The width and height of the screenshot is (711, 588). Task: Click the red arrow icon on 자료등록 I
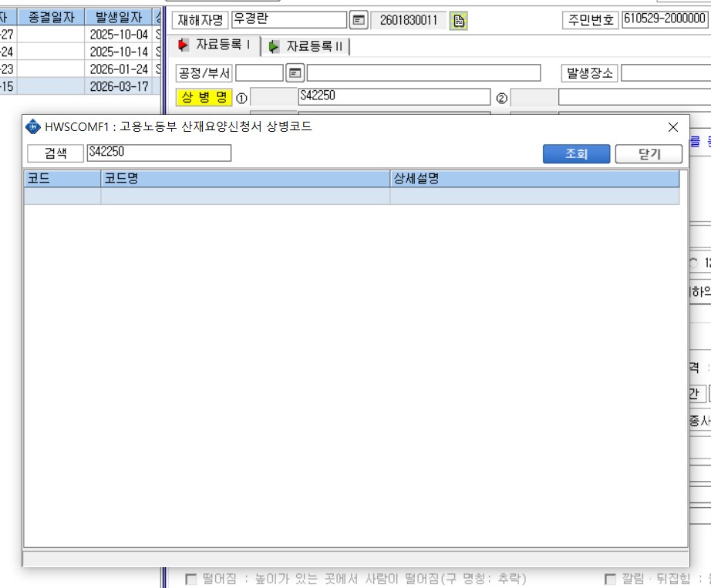pos(184,45)
